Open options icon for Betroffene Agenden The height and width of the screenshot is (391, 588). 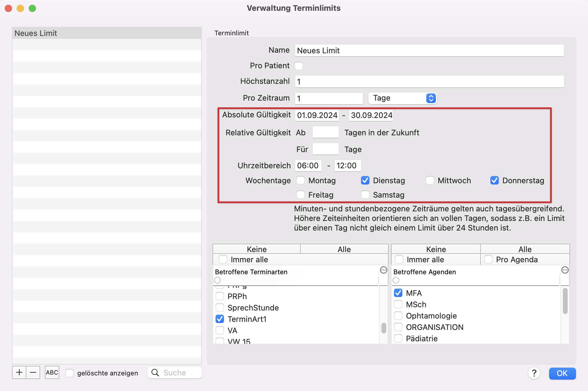click(565, 270)
